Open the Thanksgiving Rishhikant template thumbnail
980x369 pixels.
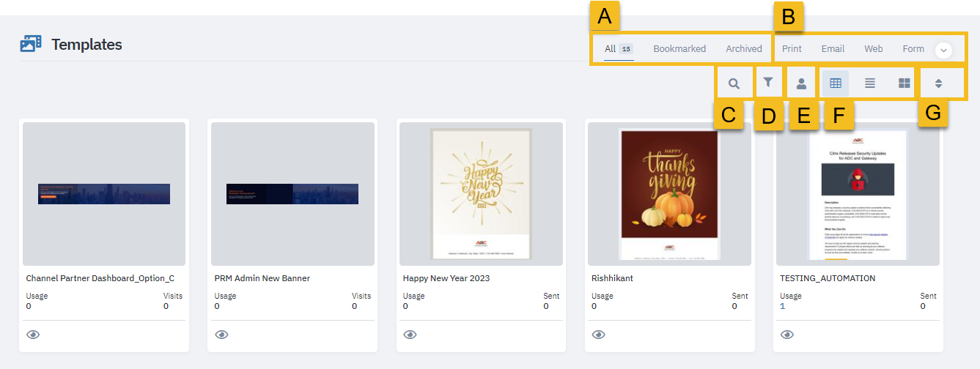click(x=669, y=194)
